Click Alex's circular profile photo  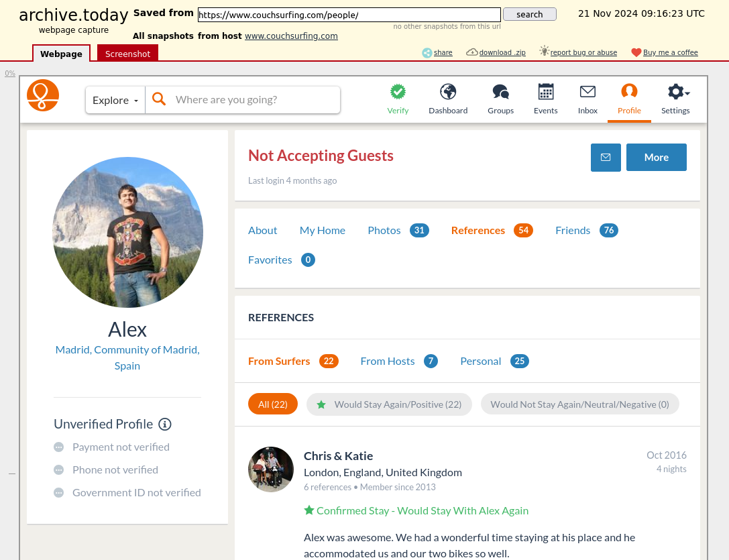(128, 232)
